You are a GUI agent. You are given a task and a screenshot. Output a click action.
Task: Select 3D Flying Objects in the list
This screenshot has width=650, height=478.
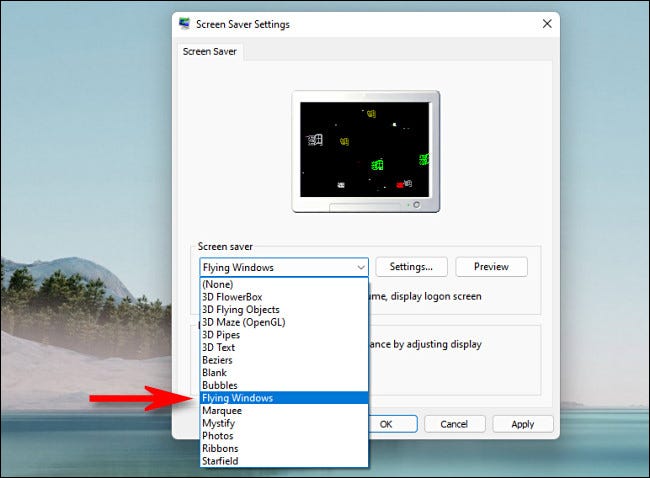[284, 310]
